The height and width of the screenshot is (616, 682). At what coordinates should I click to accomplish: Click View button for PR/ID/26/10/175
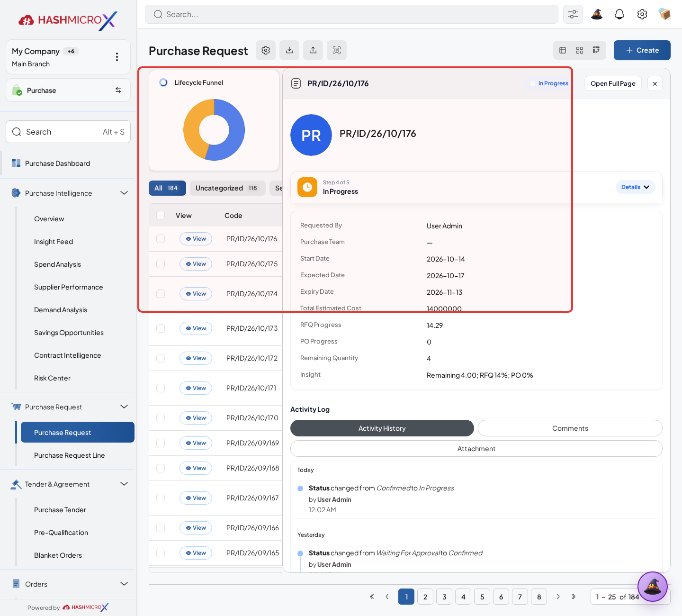[x=196, y=264]
